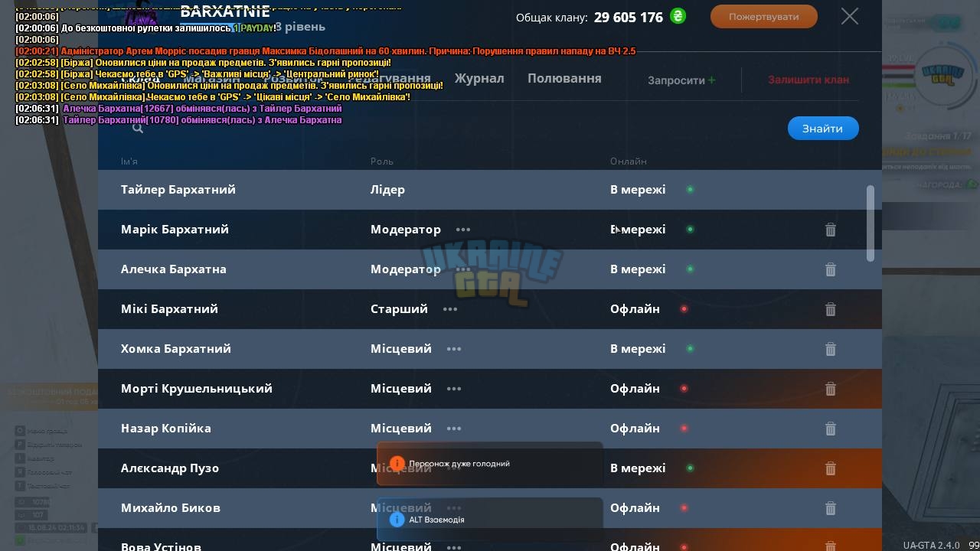
Task: Select member name Михайло Биков
Action: pyautogui.click(x=171, y=508)
